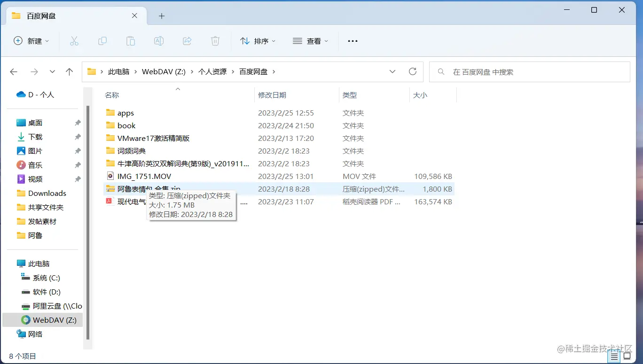Screen dimensions: 643x364
Task: Click the Copy icon in toolbar
Action: 102,41
